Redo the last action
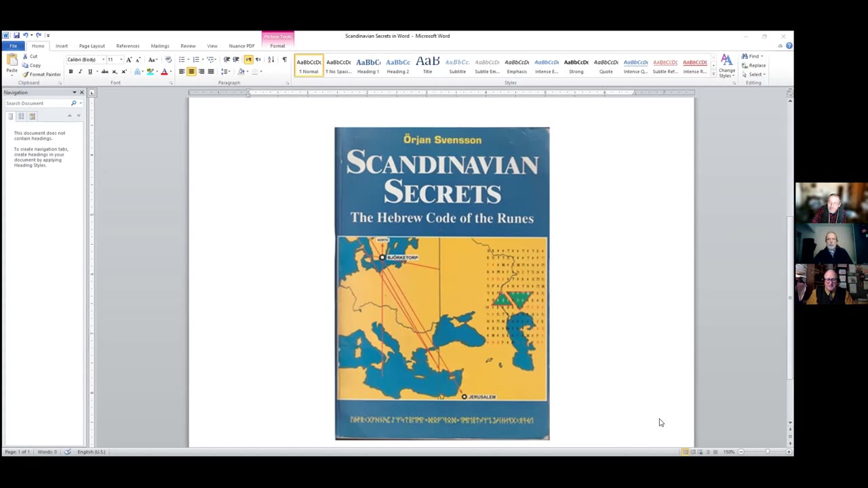 [39, 35]
